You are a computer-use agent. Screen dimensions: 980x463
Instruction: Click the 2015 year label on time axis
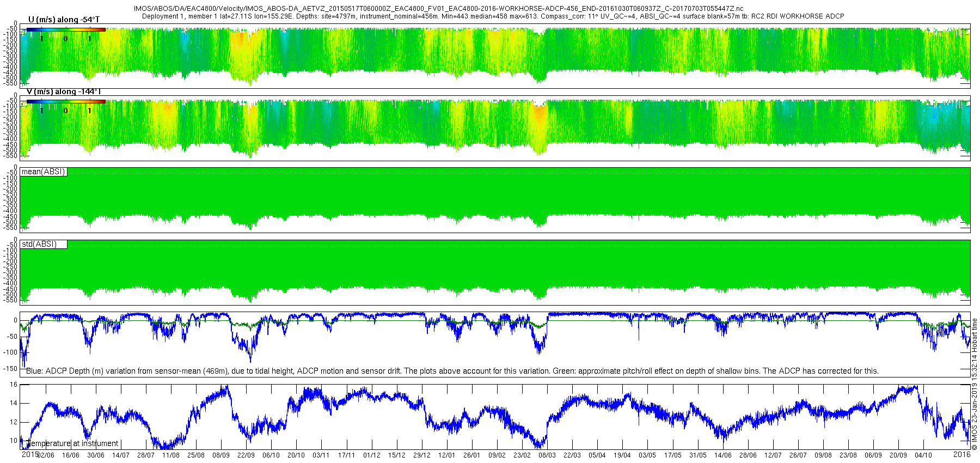click(29, 454)
